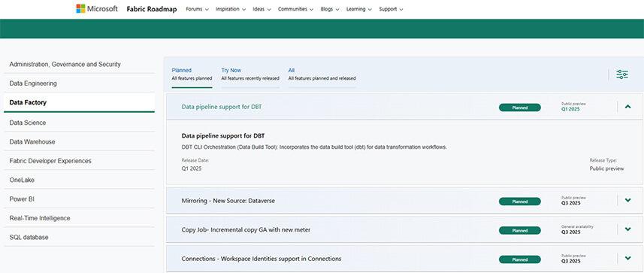This screenshot has width=644, height=273.
Task: Open the Communities dropdown menu
Action: [x=296, y=9]
